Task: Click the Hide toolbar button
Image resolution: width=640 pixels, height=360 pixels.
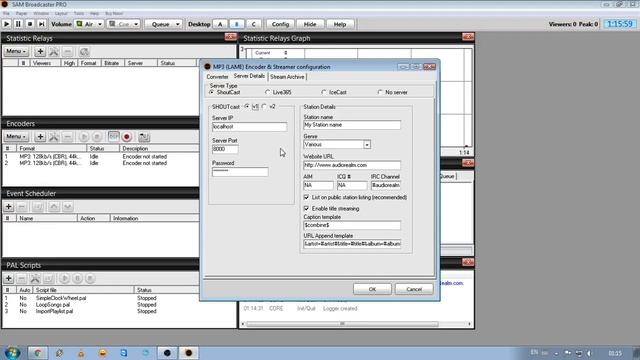Action: pos(310,24)
